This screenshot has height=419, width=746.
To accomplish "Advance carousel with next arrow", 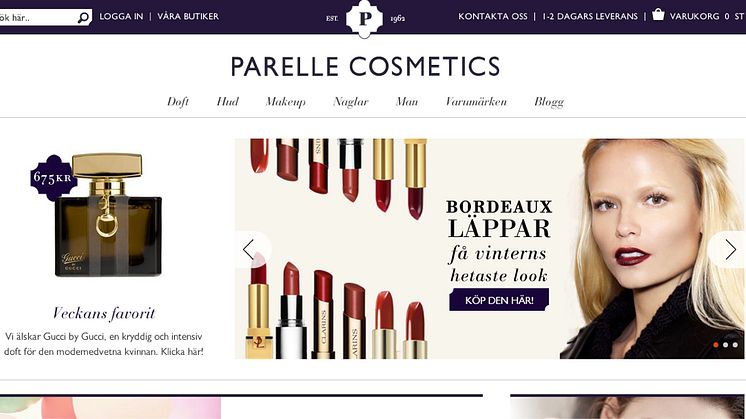I will [x=730, y=249].
